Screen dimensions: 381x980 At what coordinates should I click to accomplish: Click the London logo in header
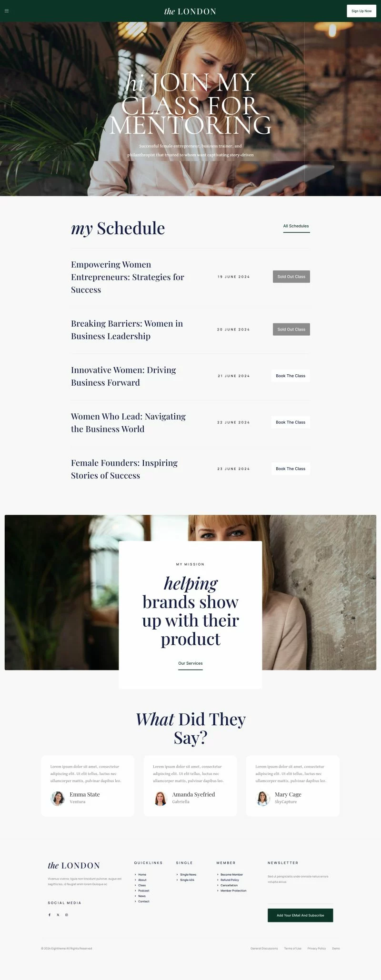(190, 11)
